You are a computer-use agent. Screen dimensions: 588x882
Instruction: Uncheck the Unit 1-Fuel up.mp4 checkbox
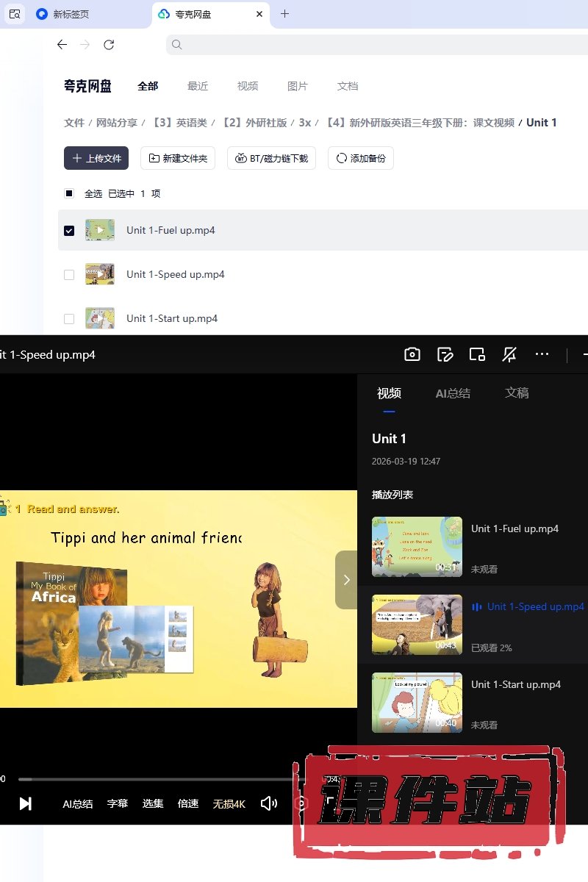[69, 231]
